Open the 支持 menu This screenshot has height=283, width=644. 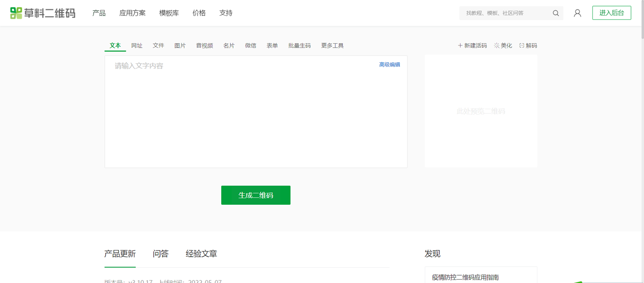click(226, 13)
